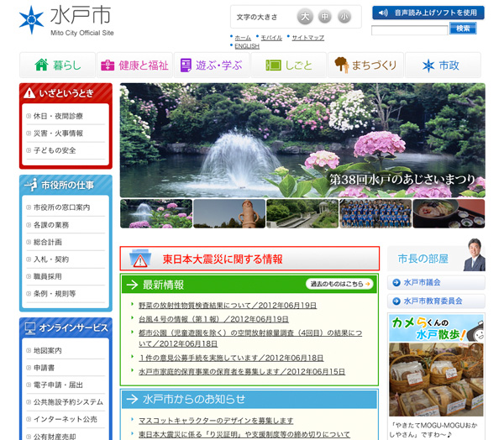Click the search text input field
The width and height of the screenshot is (504, 440).
[409, 29]
